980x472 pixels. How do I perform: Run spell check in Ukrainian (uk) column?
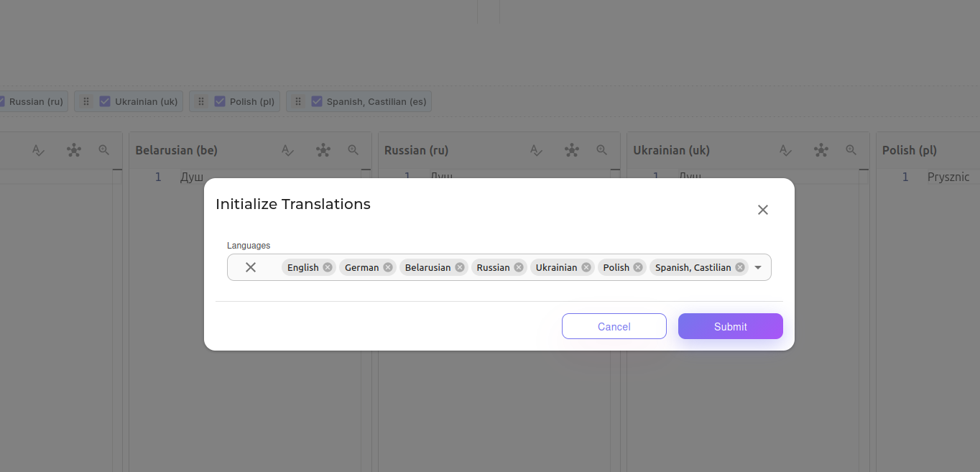[x=785, y=150]
